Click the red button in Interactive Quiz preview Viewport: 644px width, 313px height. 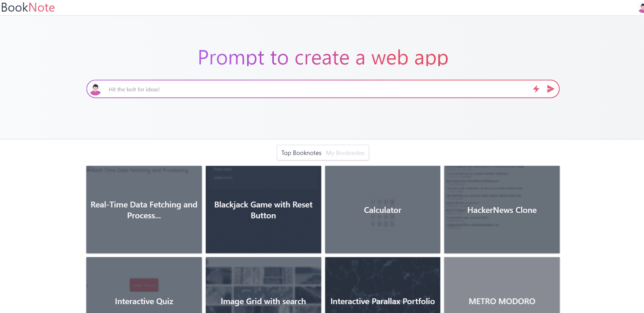[x=144, y=285]
